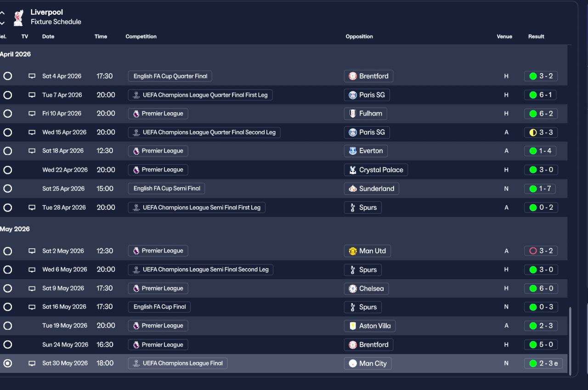Click the 15:00 kick-off time

point(105,189)
